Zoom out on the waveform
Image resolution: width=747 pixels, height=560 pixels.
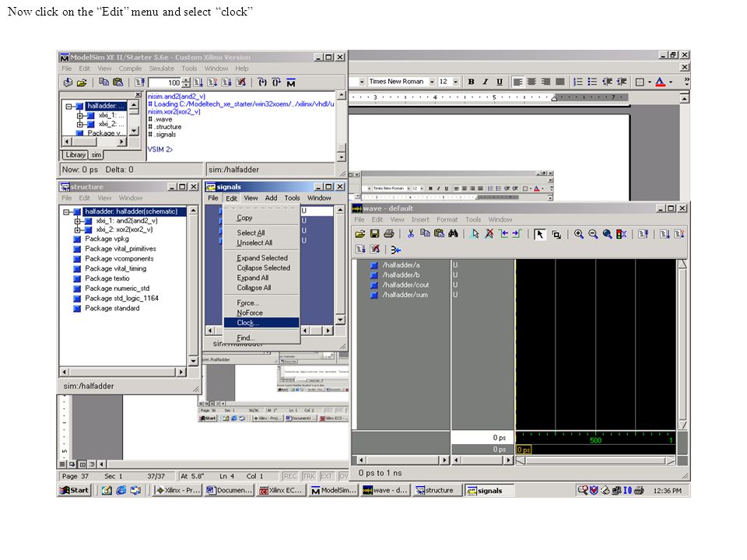point(593,234)
